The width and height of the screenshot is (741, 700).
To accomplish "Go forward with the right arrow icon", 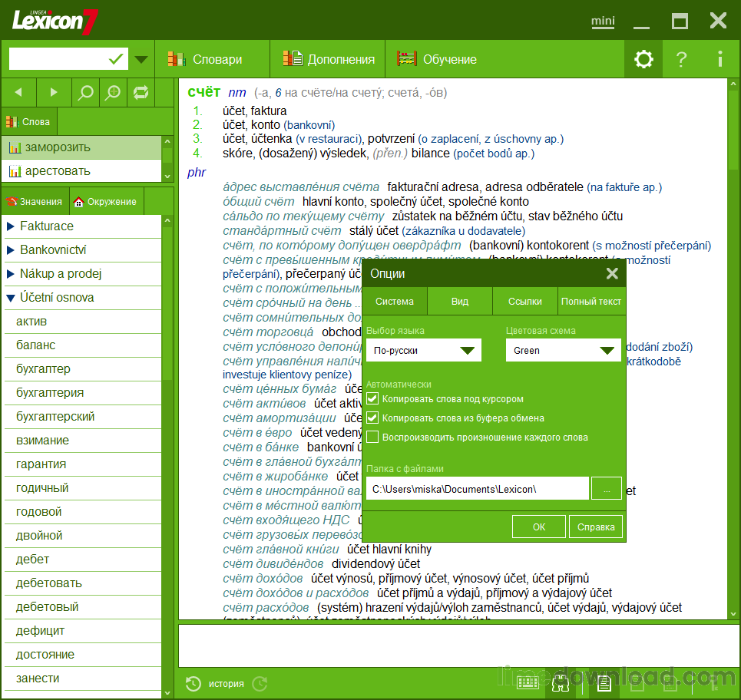I will click(54, 93).
